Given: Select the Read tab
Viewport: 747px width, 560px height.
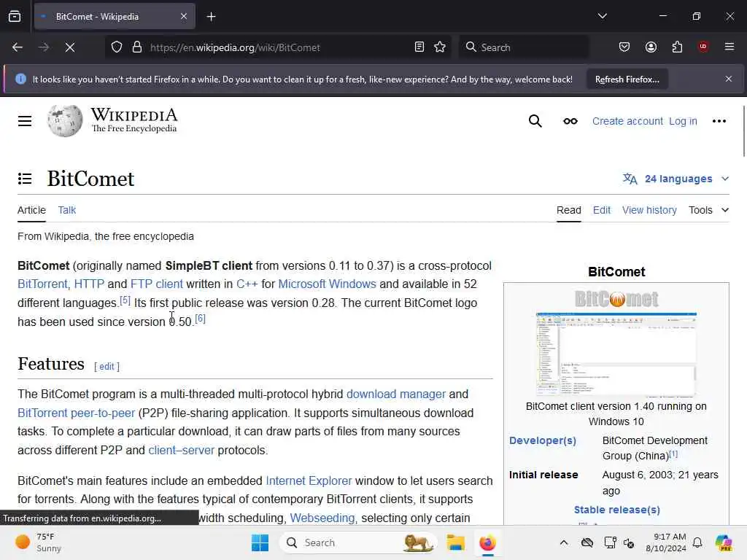Looking at the screenshot, I should click(569, 210).
